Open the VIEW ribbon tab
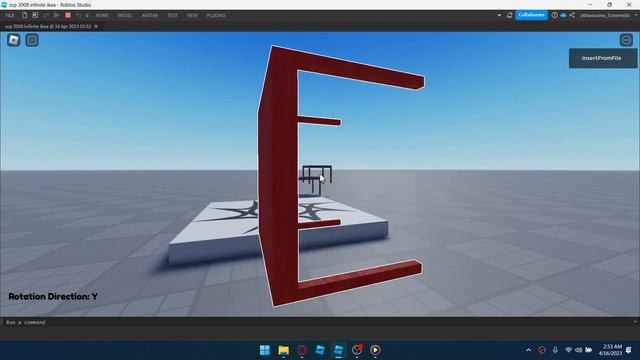The image size is (640, 360). pyautogui.click(x=192, y=16)
